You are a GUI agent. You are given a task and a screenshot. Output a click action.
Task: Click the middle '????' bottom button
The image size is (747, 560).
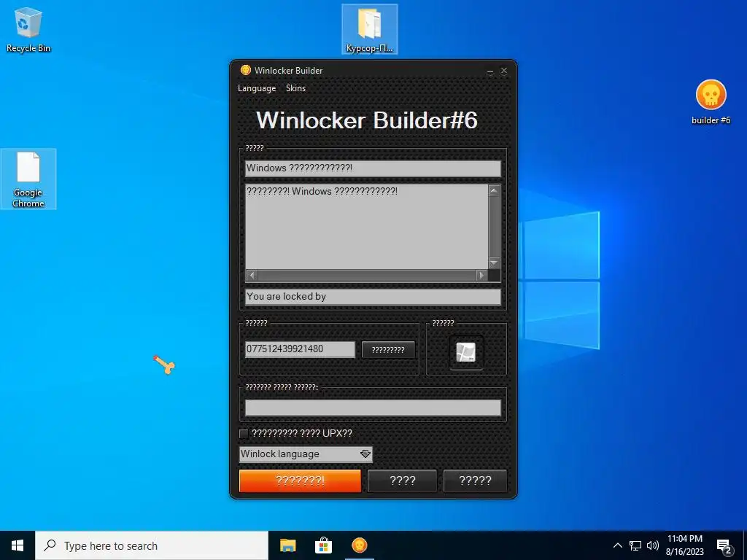click(402, 481)
